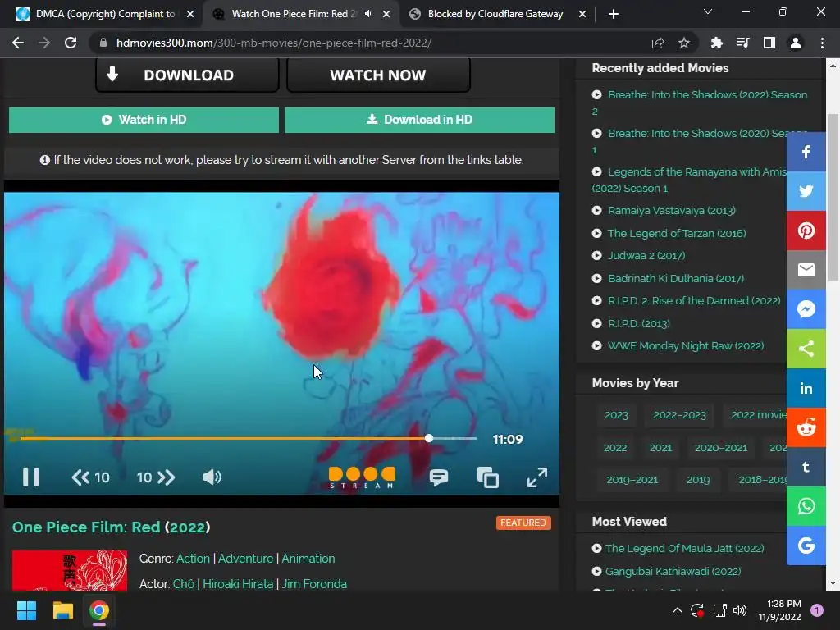Open Chrome three-dot menu
The image size is (840, 630).
tap(822, 43)
